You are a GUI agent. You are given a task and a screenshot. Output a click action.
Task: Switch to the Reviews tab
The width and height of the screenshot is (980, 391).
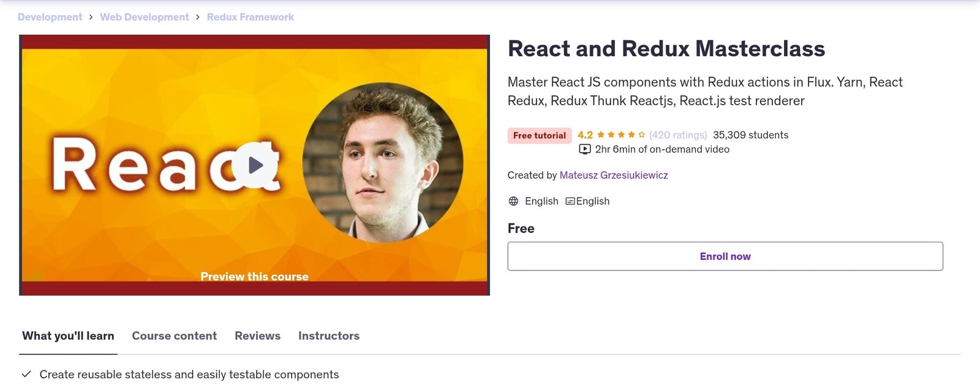tap(257, 336)
